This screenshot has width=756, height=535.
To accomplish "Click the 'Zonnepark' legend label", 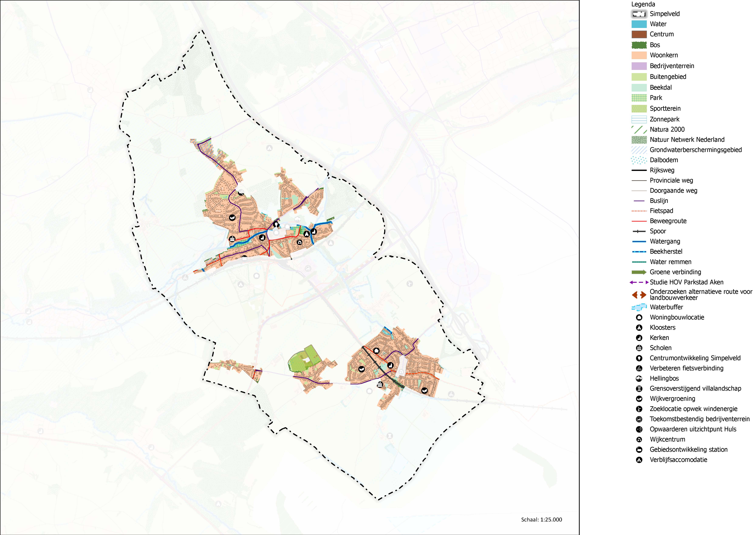I will pos(664,120).
